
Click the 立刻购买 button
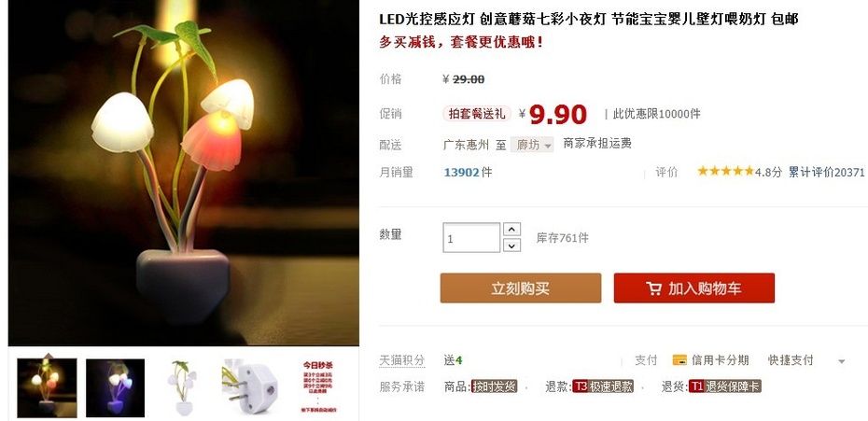521,288
